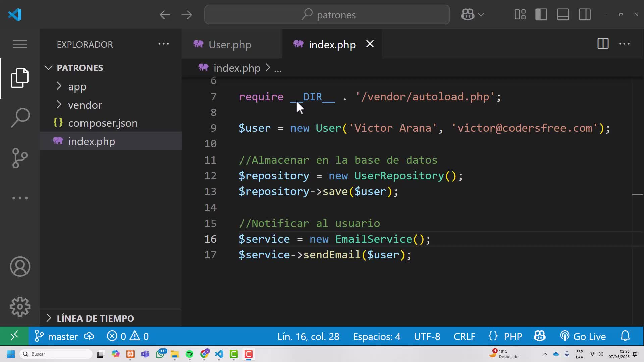The height and width of the screenshot is (362, 644).
Task: Open the notifications bell
Action: point(625,336)
